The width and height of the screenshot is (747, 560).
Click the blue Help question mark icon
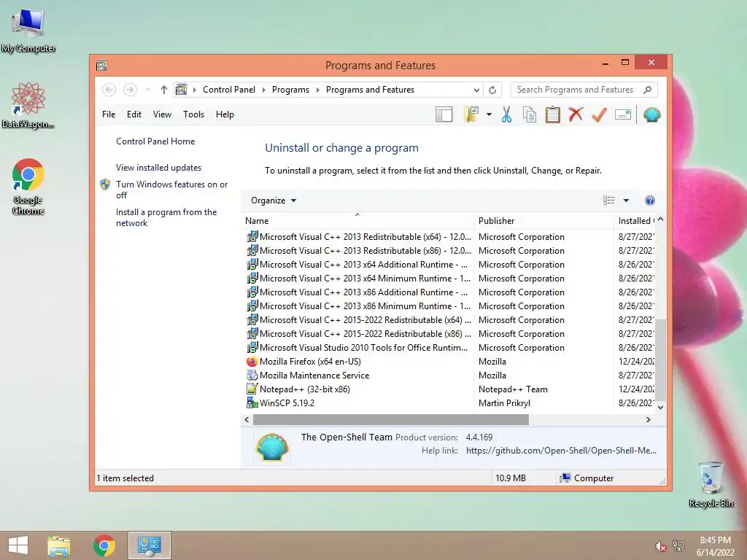pos(650,201)
